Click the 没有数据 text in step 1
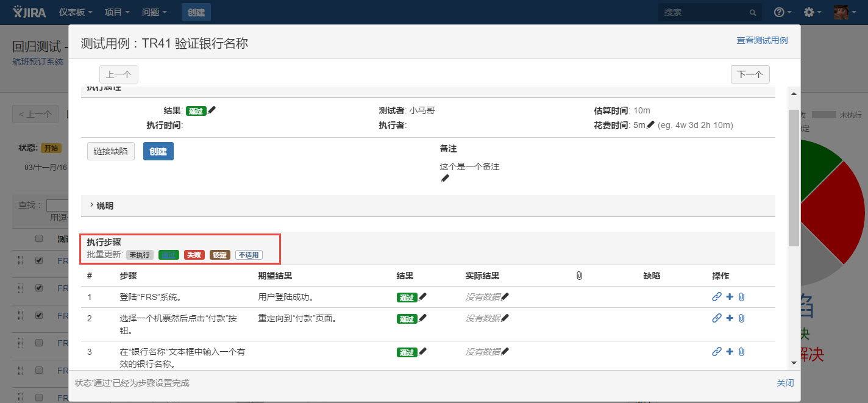 coord(483,298)
